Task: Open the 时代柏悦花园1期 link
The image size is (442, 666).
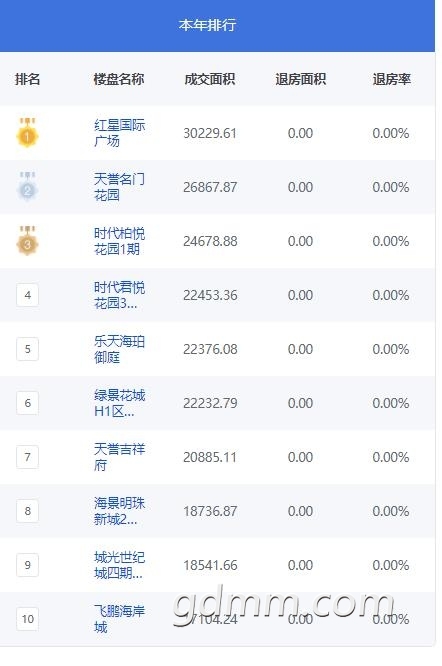Action: tap(119, 241)
